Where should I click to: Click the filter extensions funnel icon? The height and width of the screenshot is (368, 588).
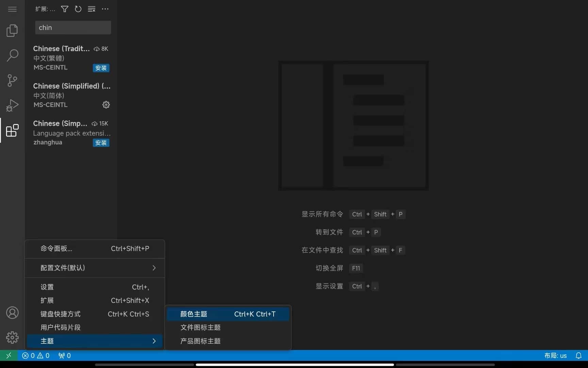pos(65,9)
